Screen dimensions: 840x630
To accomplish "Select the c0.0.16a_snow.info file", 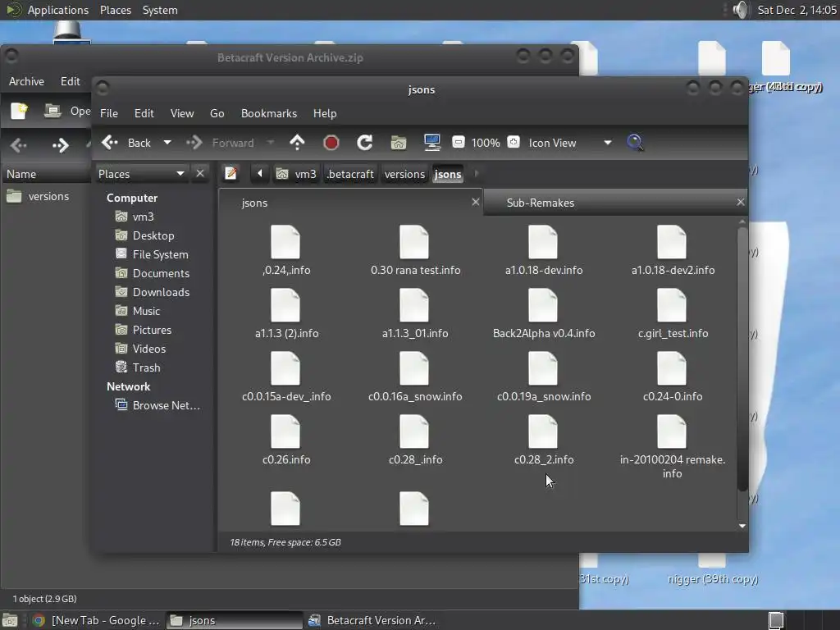I will point(415,377).
